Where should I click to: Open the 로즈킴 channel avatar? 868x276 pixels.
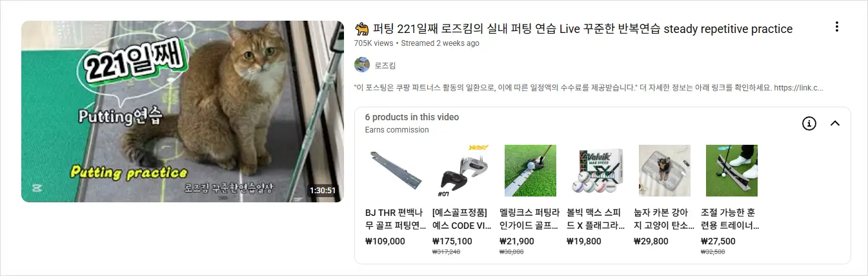coord(362,65)
